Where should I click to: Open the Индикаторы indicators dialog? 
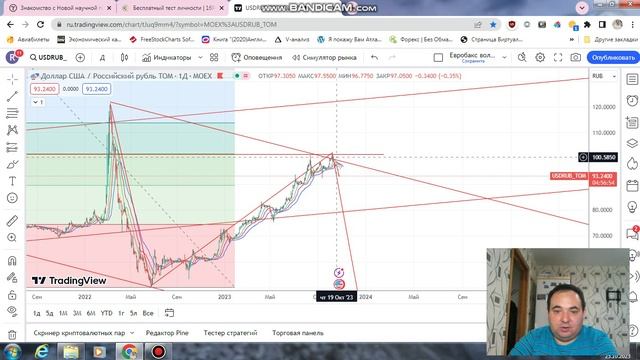point(167,58)
